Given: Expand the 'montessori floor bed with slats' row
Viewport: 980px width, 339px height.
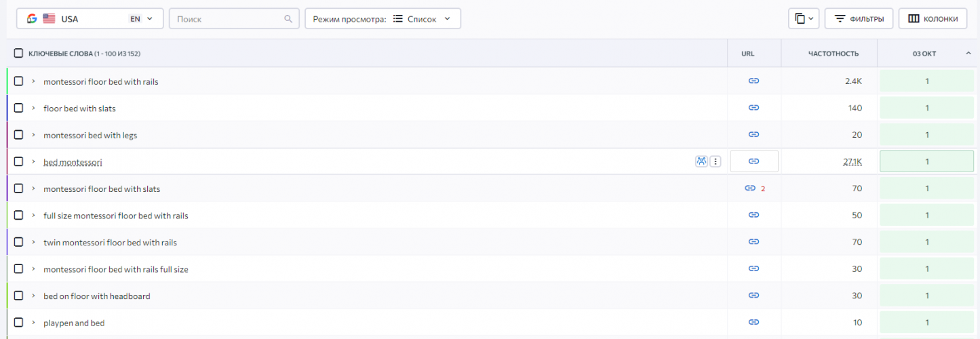Looking at the screenshot, I should click(33, 188).
